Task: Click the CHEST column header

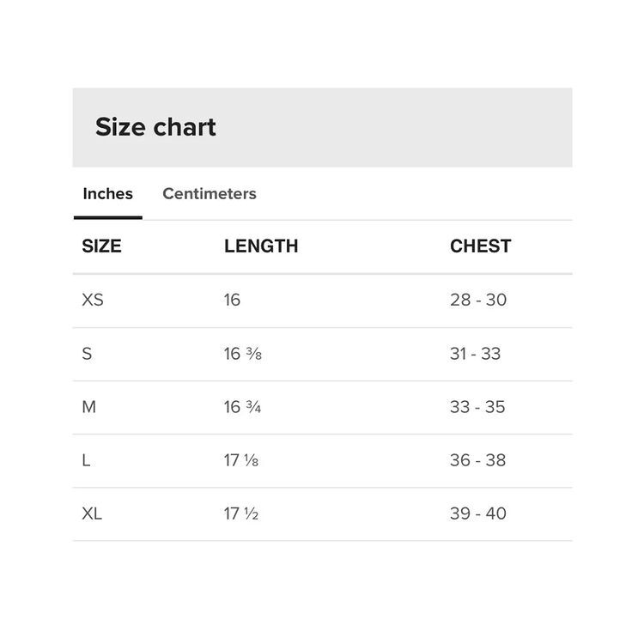Action: coord(480,246)
